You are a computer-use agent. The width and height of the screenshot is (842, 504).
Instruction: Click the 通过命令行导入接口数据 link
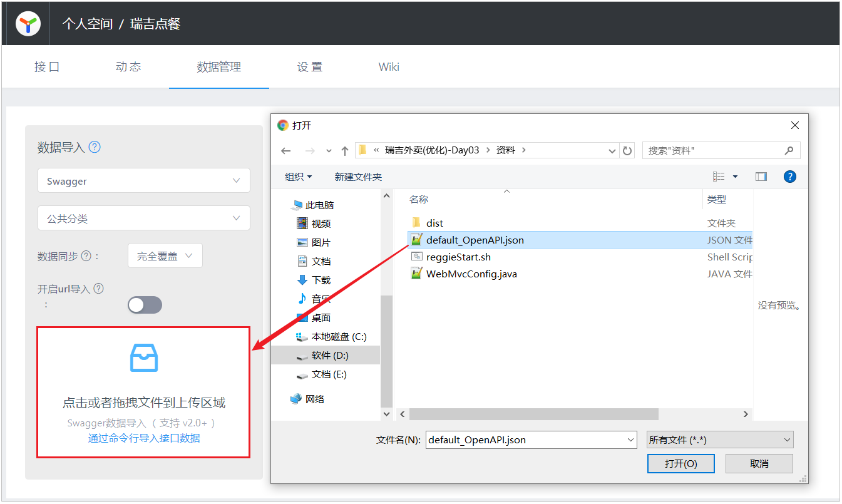pos(144,438)
